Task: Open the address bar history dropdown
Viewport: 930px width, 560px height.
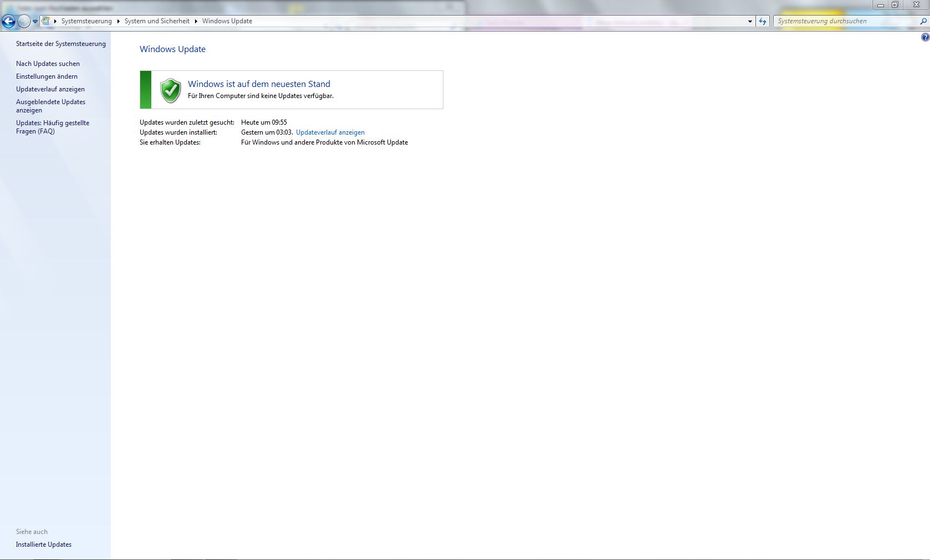Action: (x=750, y=21)
